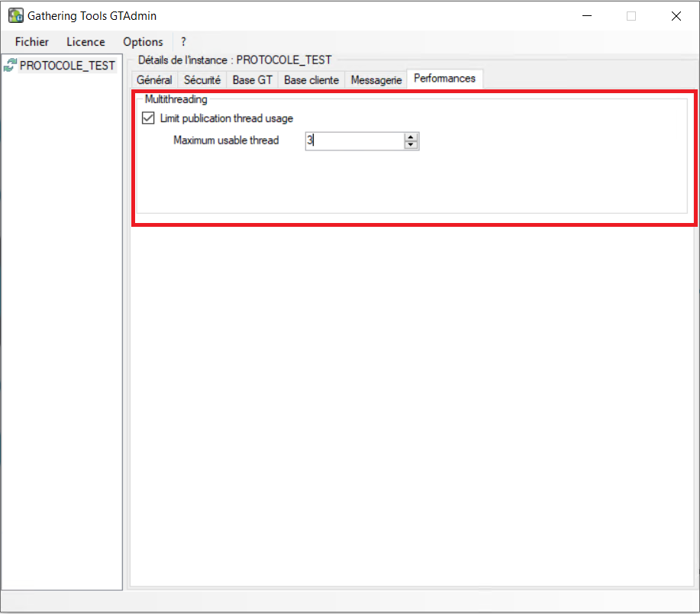Open the ? help menu
The width and height of the screenshot is (700, 614).
[183, 42]
